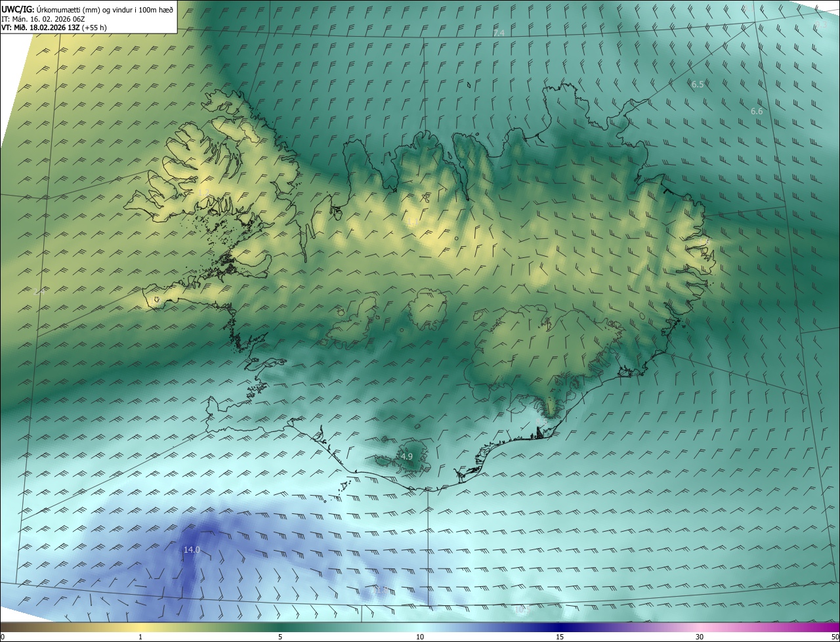Screen dimensions: 840x642
Task: Click the '2.4' value label on map
Action: [x=38, y=291]
